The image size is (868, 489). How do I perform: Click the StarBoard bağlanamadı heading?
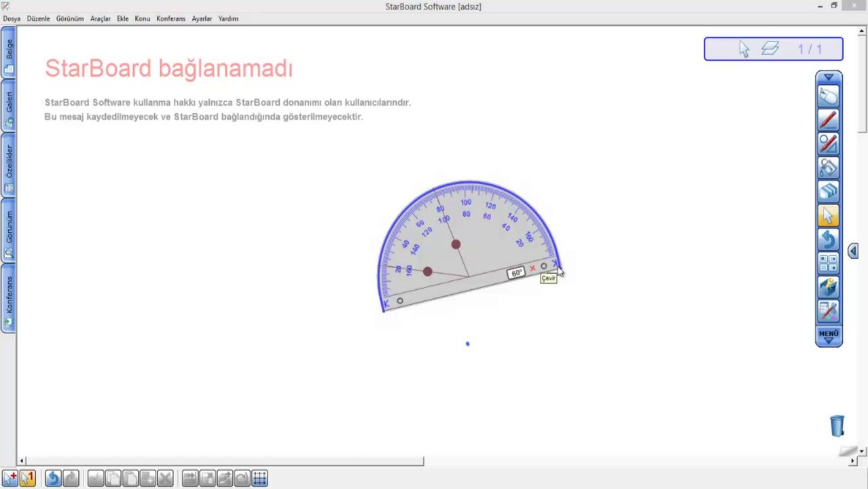coord(168,69)
